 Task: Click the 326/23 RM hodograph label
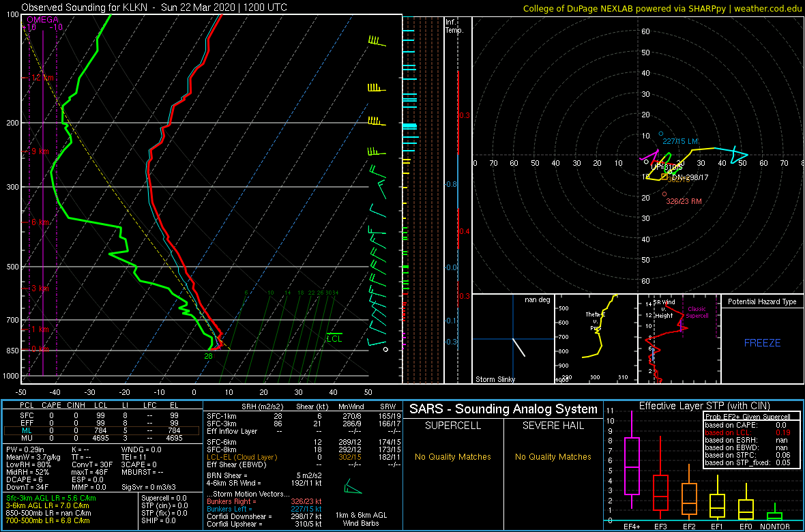(x=684, y=201)
